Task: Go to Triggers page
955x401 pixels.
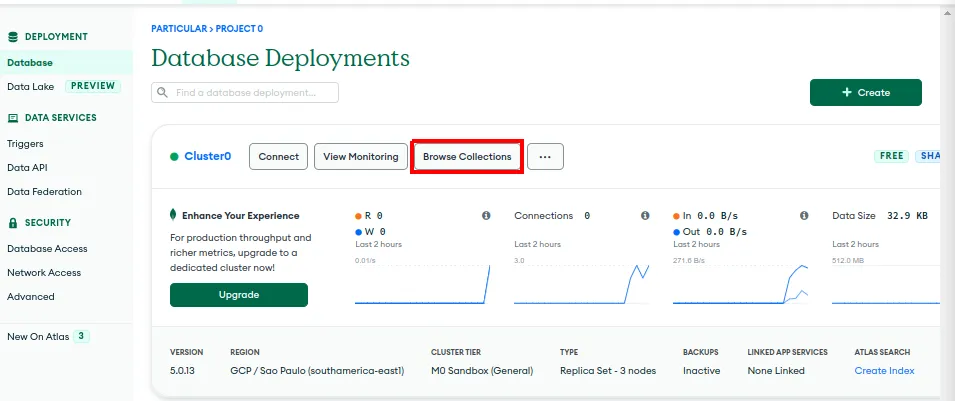Action: [x=25, y=144]
